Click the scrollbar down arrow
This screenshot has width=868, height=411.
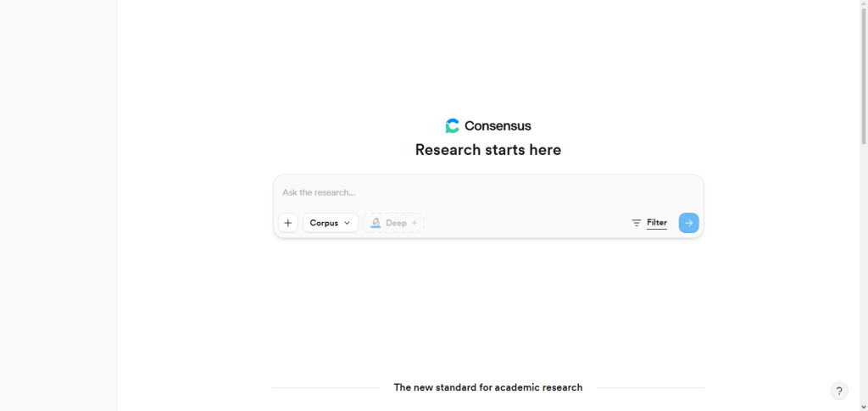[864, 407]
